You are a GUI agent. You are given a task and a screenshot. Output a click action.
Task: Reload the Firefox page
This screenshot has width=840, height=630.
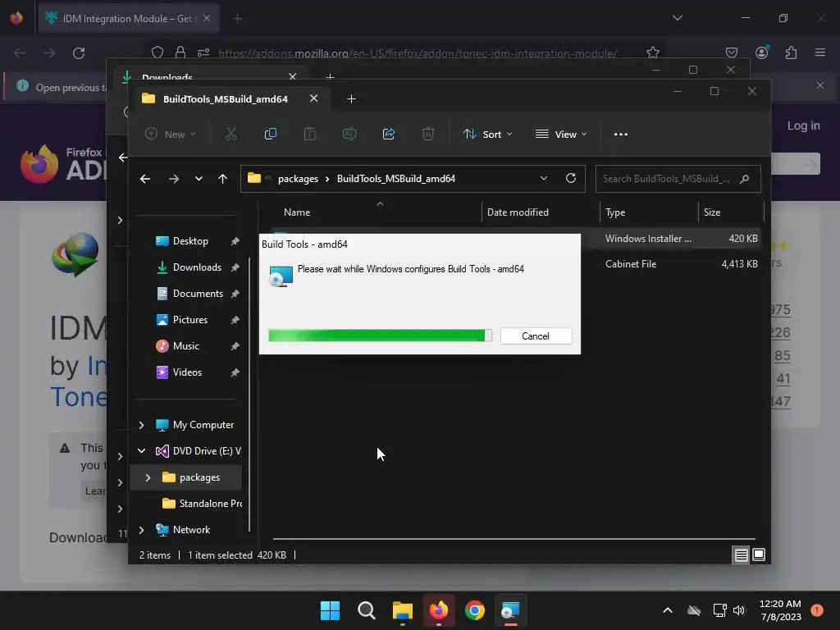[79, 53]
